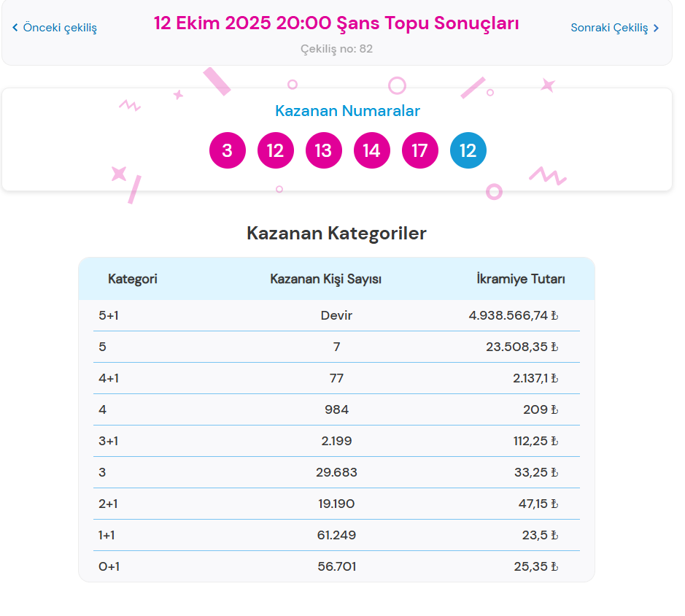Select the Kazanan Numaralar heading
The height and width of the screenshot is (616, 685).
coord(347,110)
